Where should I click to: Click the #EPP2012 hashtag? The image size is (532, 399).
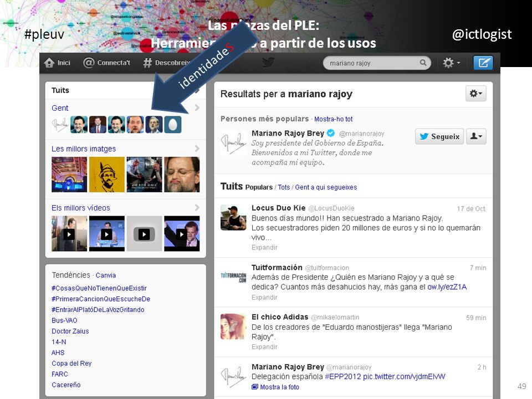[342, 377]
